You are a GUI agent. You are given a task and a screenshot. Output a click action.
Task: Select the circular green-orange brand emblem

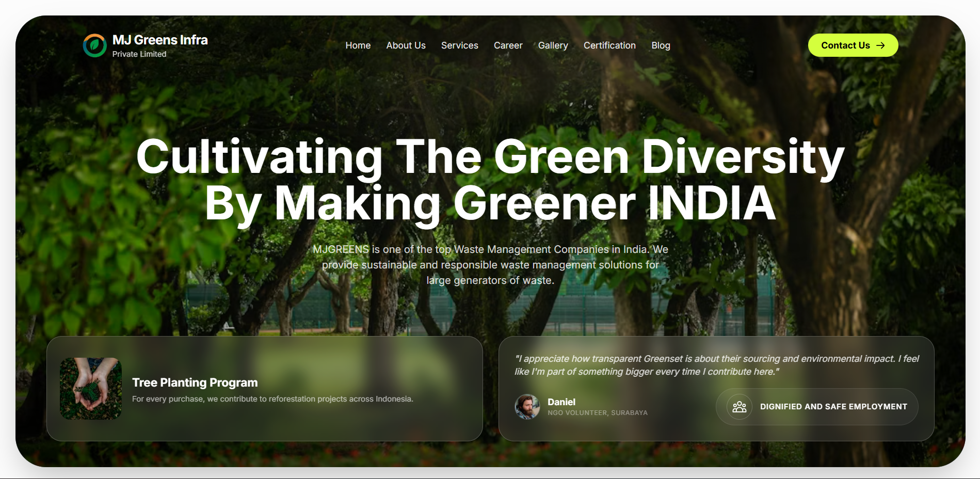[94, 45]
